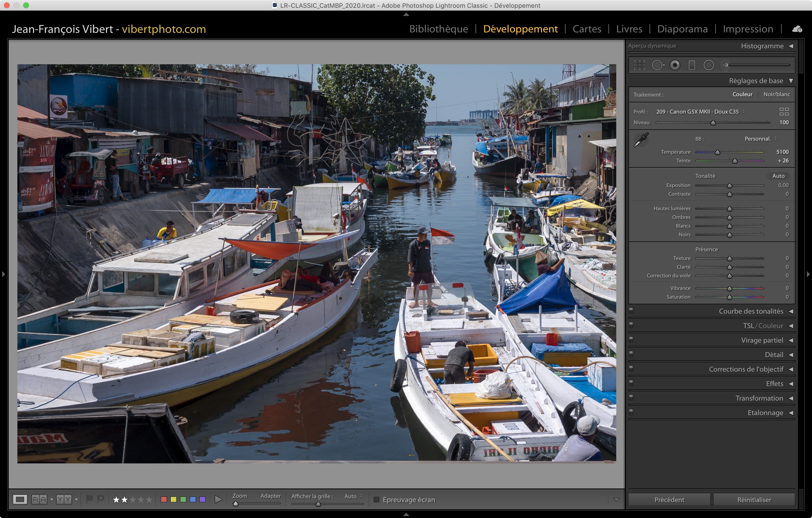Click the Réinitialiser button
The image size is (812, 518).
click(754, 499)
